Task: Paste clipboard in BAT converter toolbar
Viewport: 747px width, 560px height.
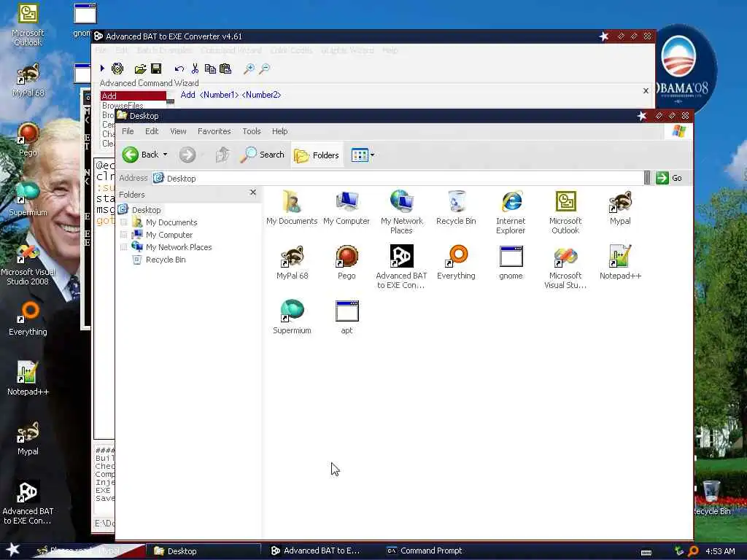Action: (225, 69)
